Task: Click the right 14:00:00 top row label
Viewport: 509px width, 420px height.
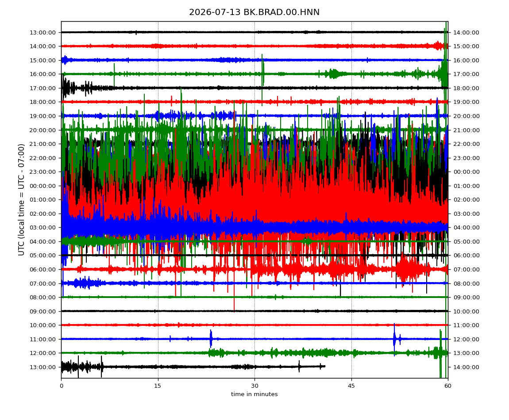Action: tap(466, 32)
